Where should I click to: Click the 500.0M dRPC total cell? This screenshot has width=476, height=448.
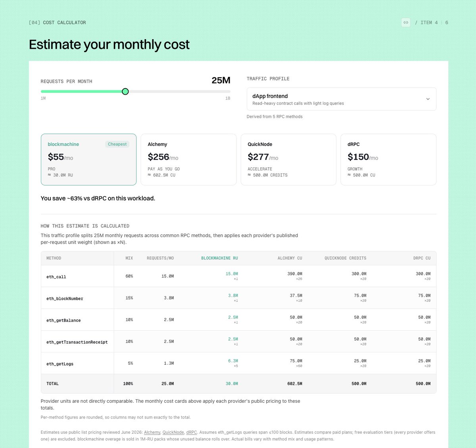[x=423, y=384]
